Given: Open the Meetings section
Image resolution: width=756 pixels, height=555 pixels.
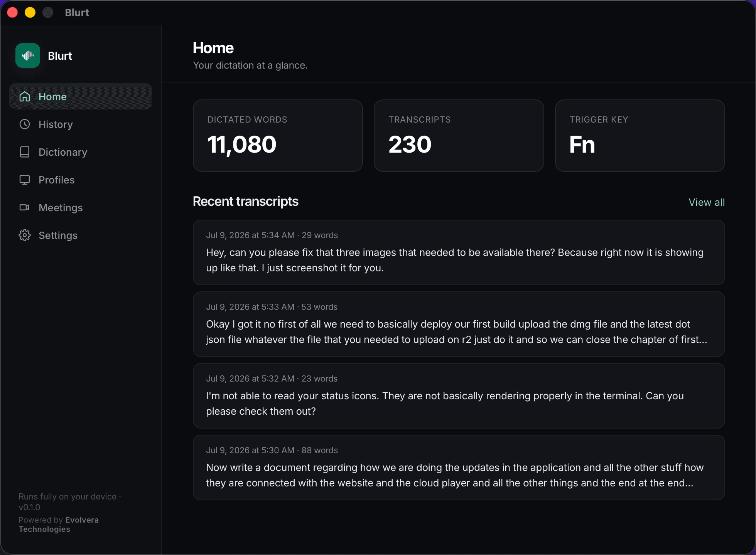Looking at the screenshot, I should coord(81,207).
